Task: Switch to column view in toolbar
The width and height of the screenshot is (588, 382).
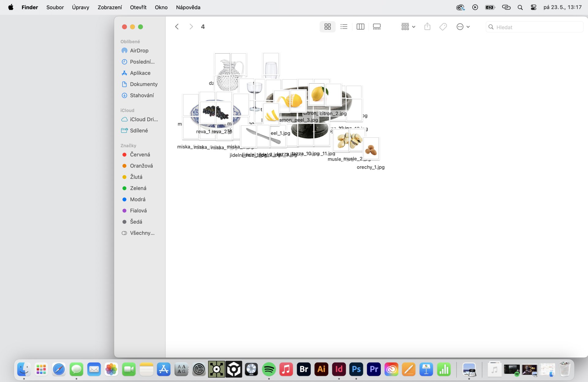Action: (x=360, y=27)
